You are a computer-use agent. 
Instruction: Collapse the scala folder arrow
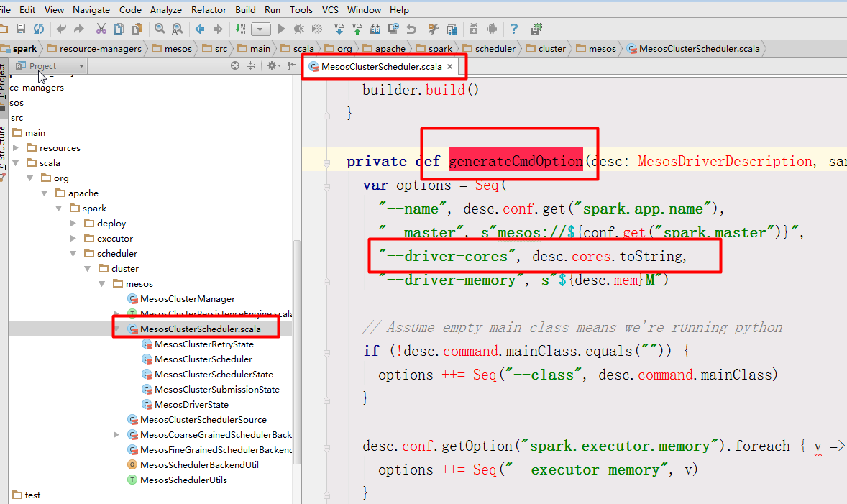(x=16, y=162)
